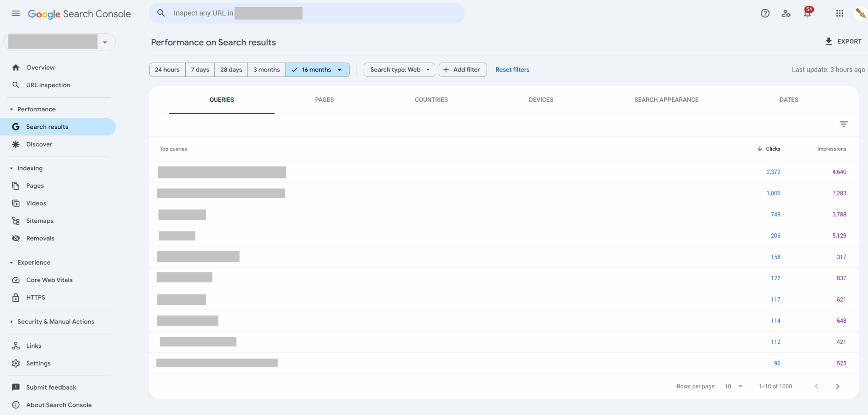The height and width of the screenshot is (415, 868).
Task: Open users and permissions icon
Action: coord(786,13)
